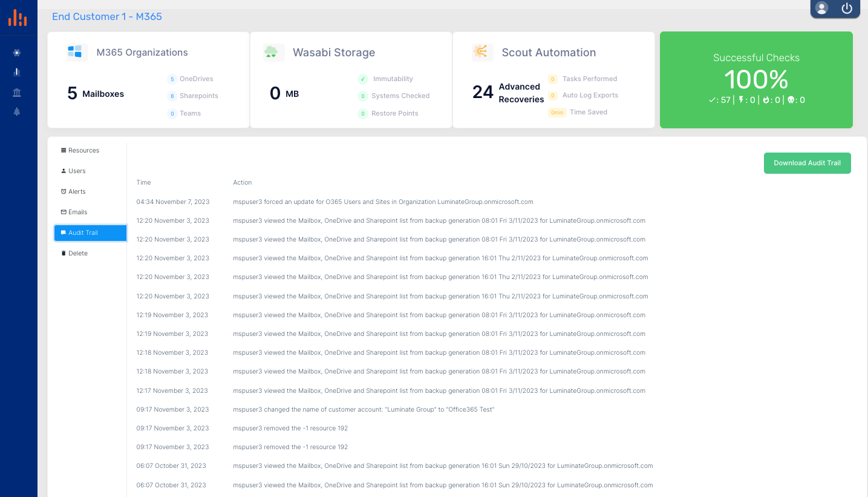Click the Wasabi Storage cloud icon

pos(273,52)
